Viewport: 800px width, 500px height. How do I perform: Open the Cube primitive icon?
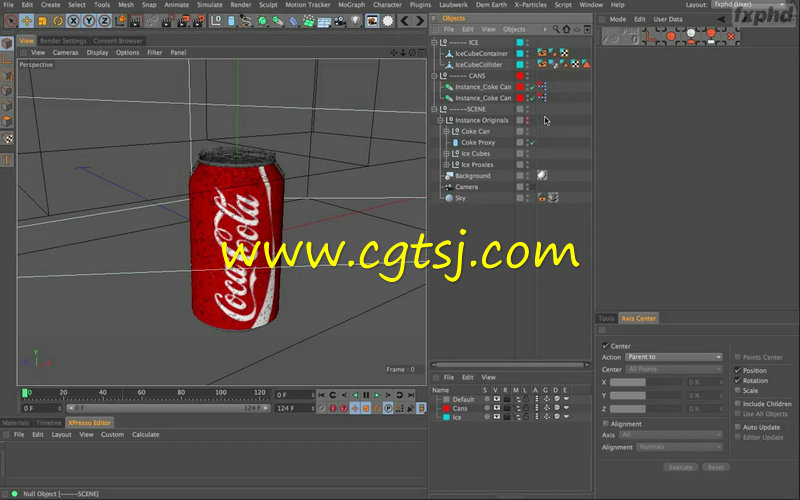231,21
